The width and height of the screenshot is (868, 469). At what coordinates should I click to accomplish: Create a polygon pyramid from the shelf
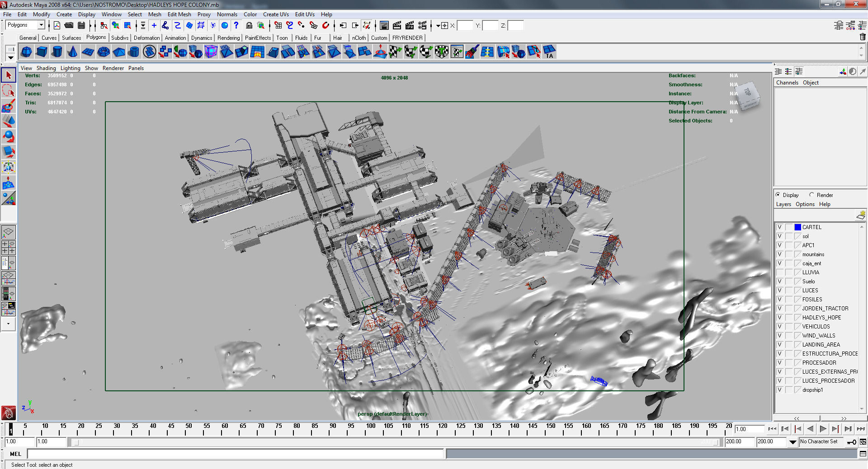(119, 52)
